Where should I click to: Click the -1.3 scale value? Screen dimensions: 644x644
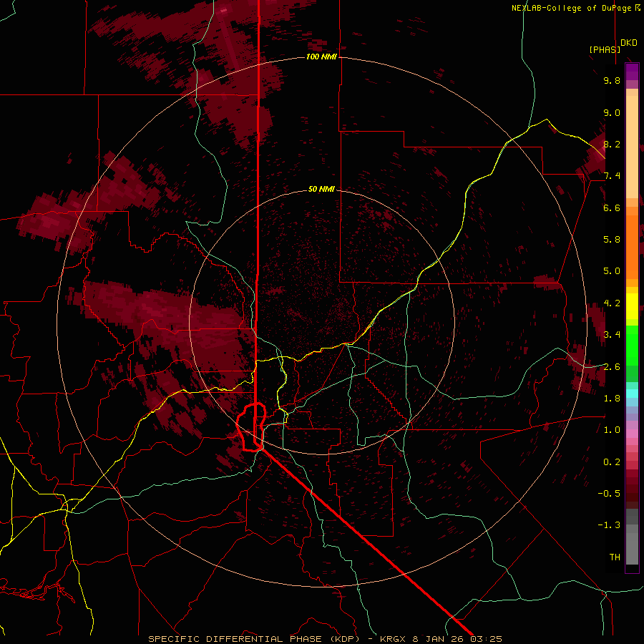click(609, 525)
